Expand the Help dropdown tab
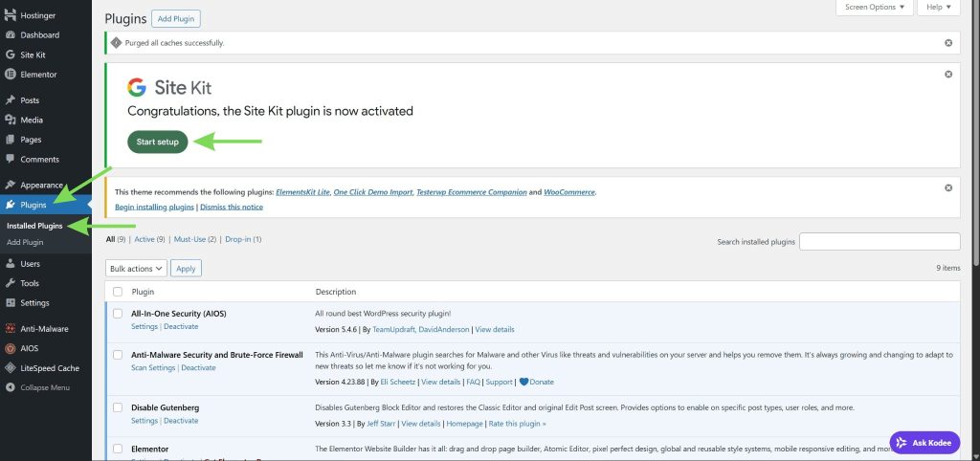 (x=939, y=8)
